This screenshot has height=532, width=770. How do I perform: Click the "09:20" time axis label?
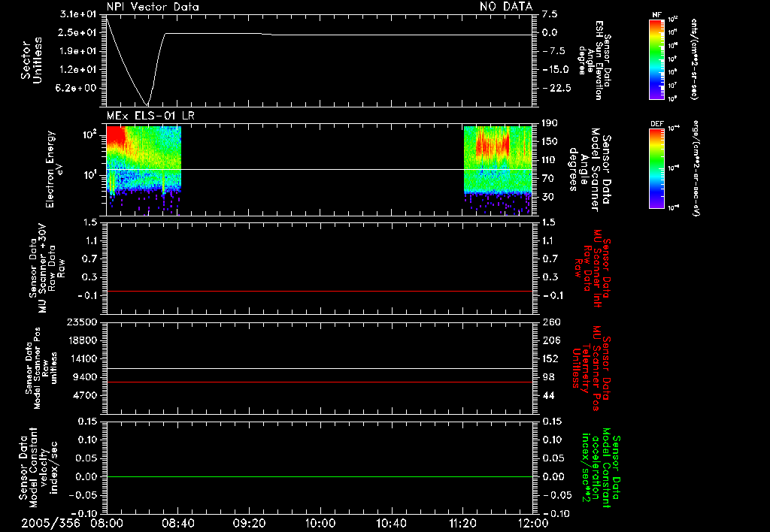point(249,524)
